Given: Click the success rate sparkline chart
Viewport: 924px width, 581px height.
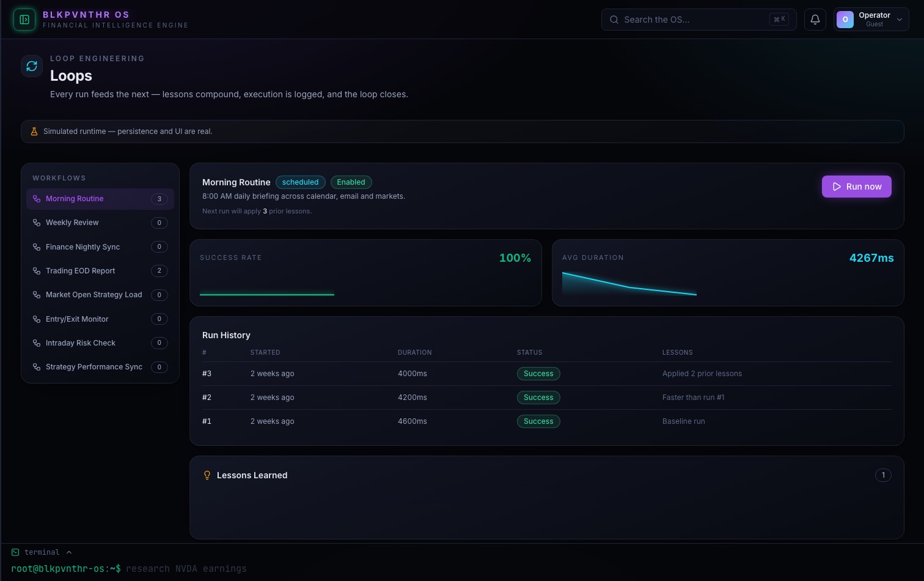Looking at the screenshot, I should (267, 285).
